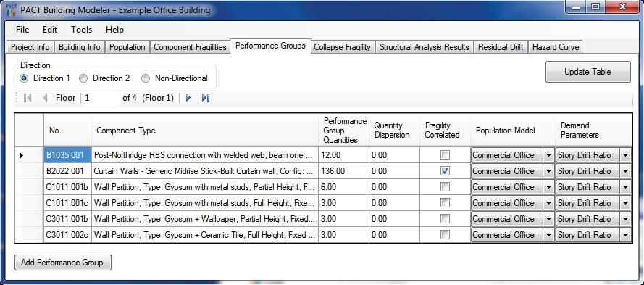Select the B2022.001 component number cell

67,171
